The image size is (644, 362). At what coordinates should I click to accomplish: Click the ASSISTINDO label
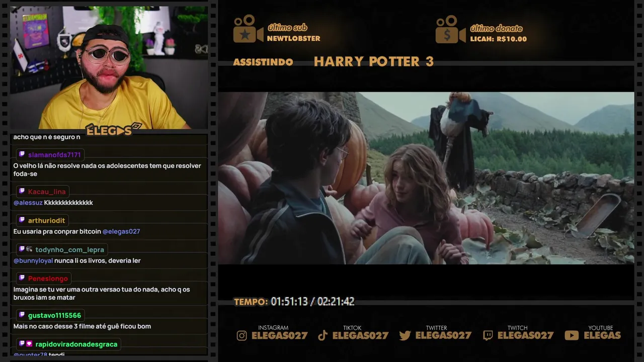263,62
